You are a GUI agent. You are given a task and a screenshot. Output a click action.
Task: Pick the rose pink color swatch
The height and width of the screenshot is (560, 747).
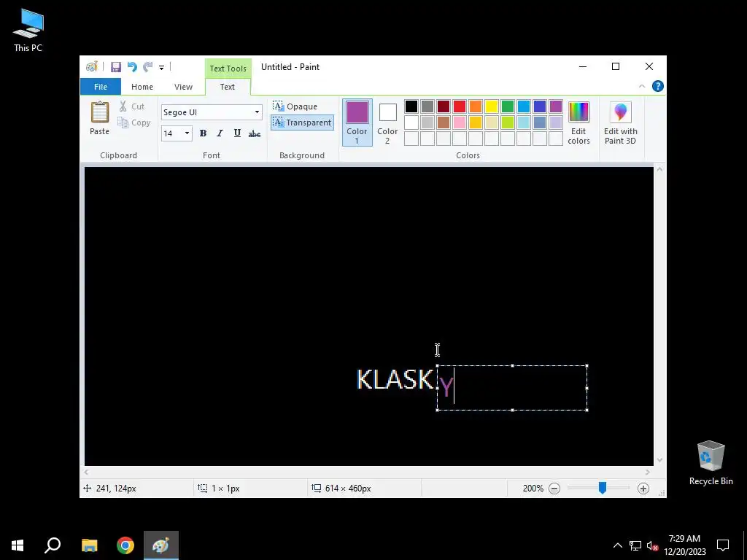[460, 122]
